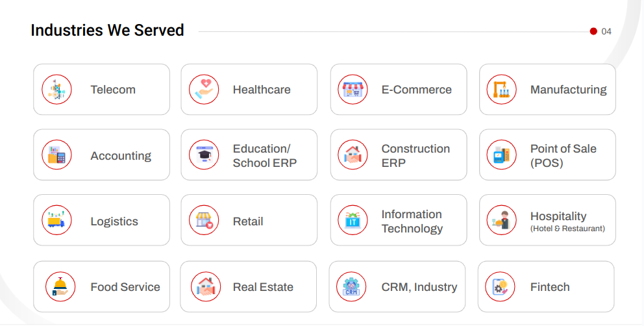Screen dimensions: 644x326
Task: Click the Industries We Served heading
Action: (108, 31)
